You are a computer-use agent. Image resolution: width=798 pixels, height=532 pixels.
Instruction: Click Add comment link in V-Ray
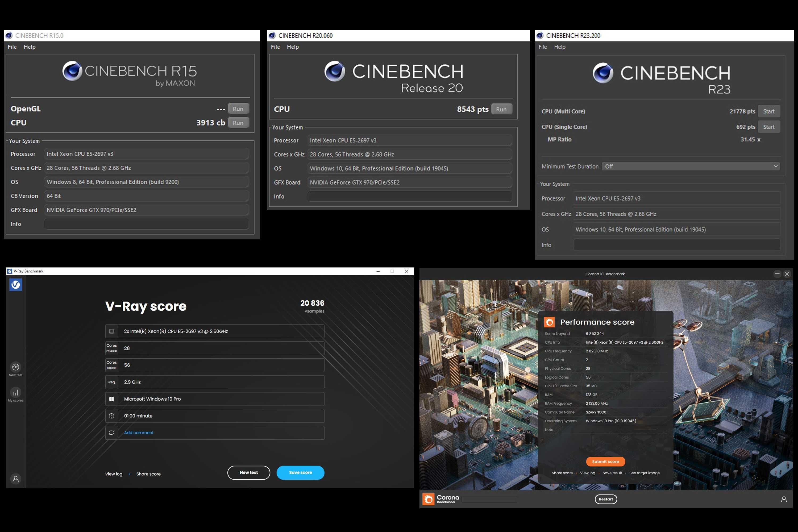click(139, 433)
